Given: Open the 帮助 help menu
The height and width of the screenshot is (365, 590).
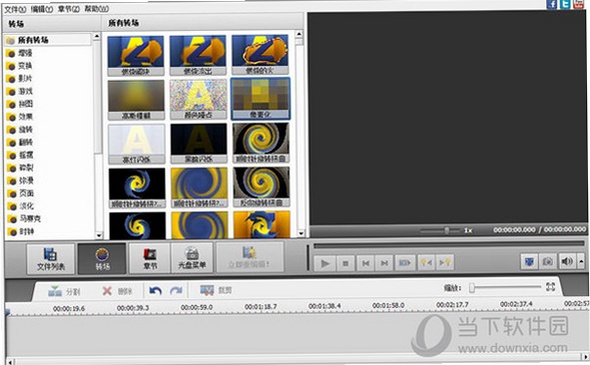Looking at the screenshot, I should click(x=96, y=9).
